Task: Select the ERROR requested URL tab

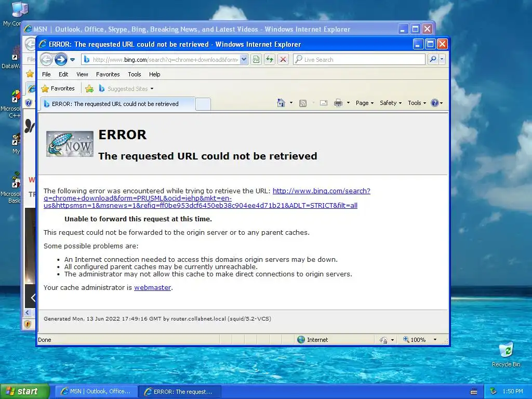Action: [x=118, y=104]
